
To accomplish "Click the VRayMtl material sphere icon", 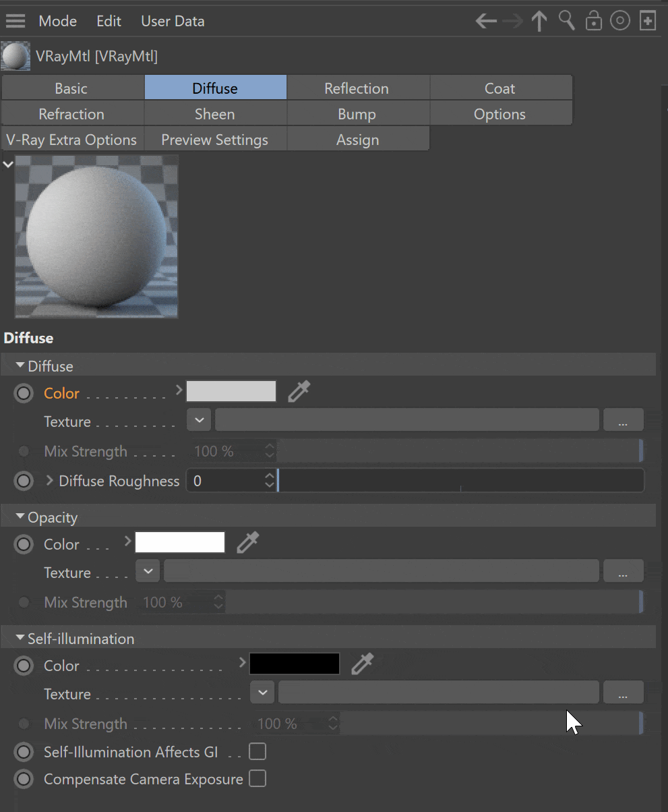I will point(16,57).
